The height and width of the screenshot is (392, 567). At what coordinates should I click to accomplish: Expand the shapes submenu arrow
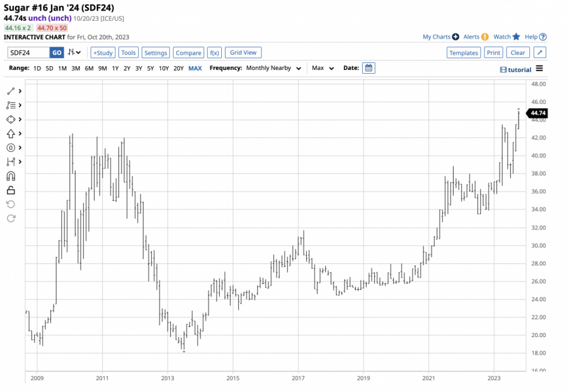(20, 119)
